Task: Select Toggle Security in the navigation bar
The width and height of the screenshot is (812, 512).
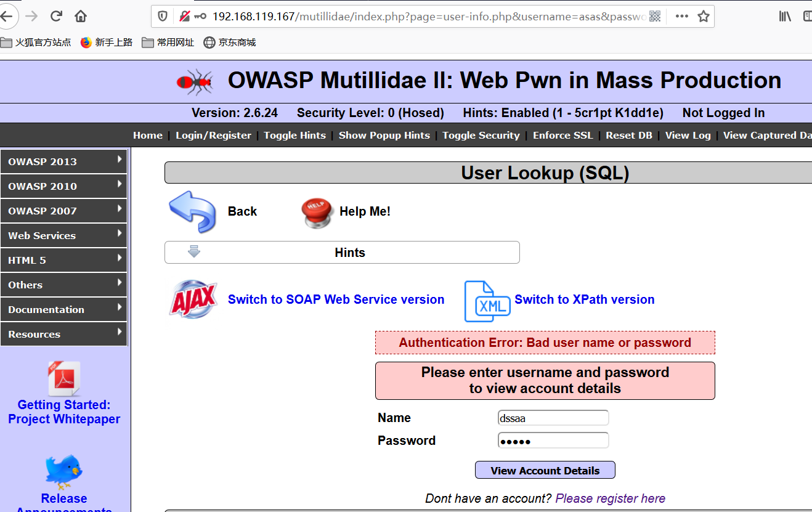Action: click(x=481, y=135)
